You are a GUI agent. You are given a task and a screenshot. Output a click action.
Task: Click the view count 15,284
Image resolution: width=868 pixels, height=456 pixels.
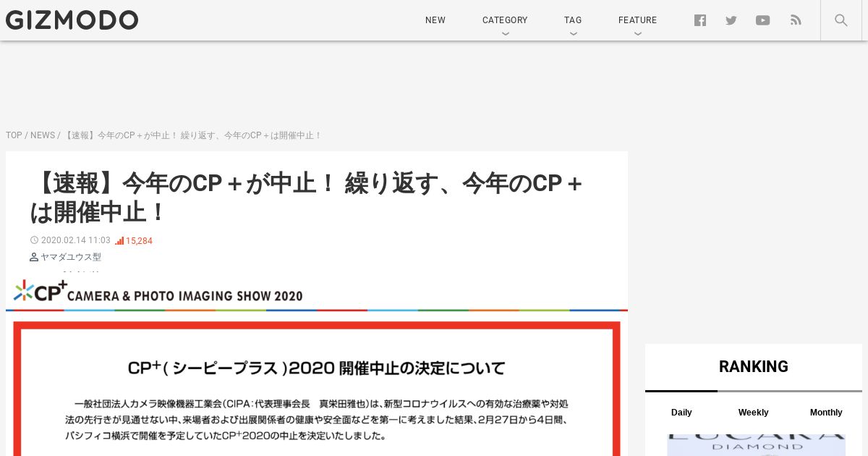tap(139, 241)
